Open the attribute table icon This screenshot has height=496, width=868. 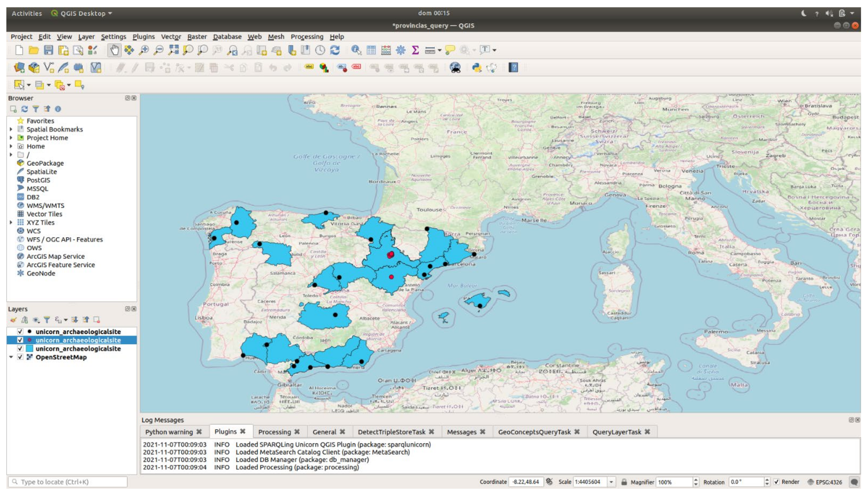(x=371, y=50)
